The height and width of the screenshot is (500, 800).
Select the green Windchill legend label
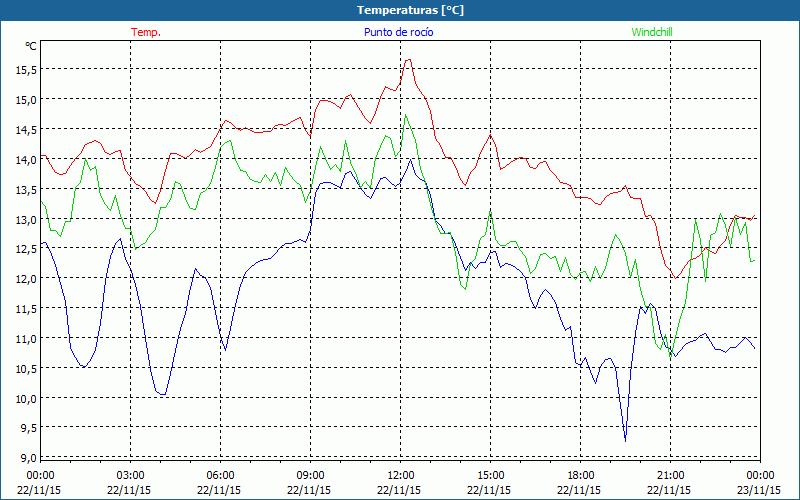[x=652, y=32]
